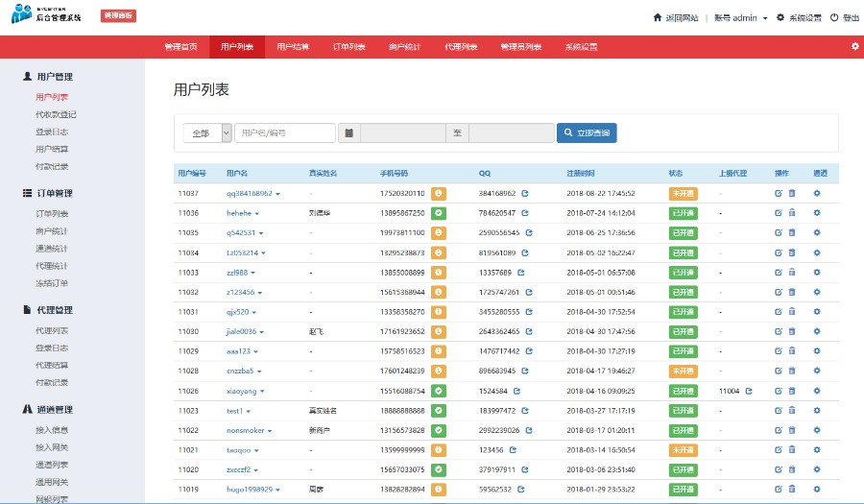Click the 用户名/编号 search field
Image resolution: width=864 pixels, height=504 pixels.
coord(285,132)
